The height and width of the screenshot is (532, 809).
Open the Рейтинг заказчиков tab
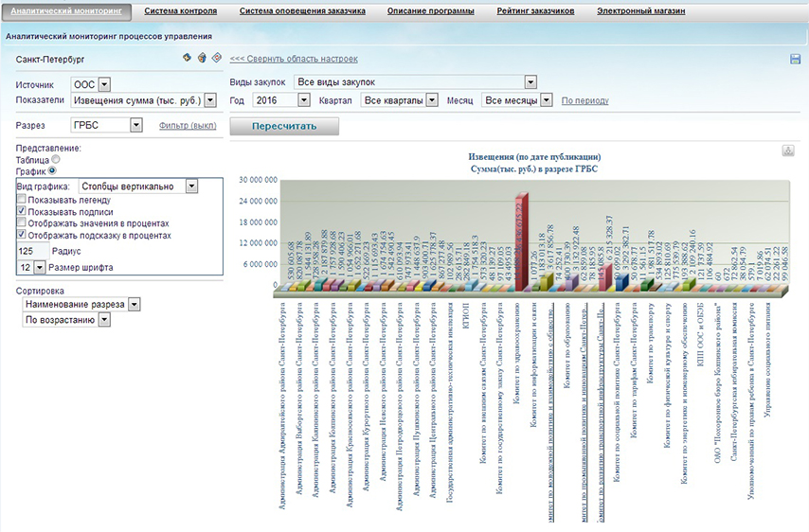[x=535, y=11]
